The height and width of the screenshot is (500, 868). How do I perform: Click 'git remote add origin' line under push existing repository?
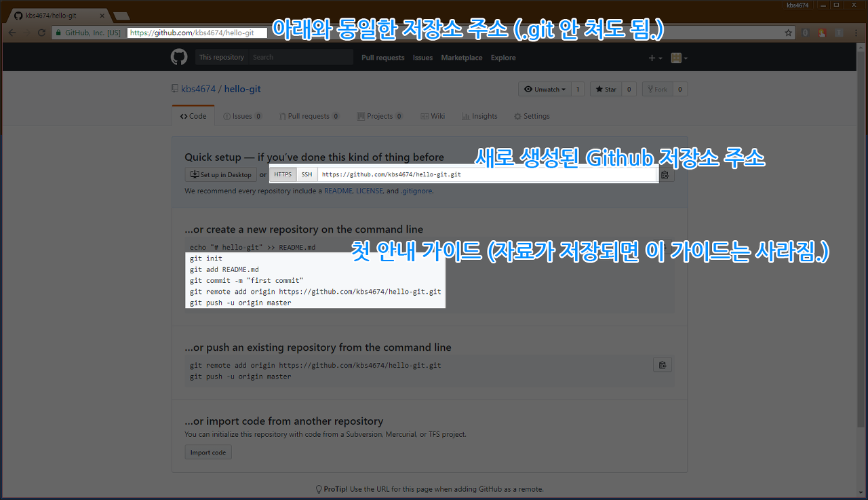point(315,365)
